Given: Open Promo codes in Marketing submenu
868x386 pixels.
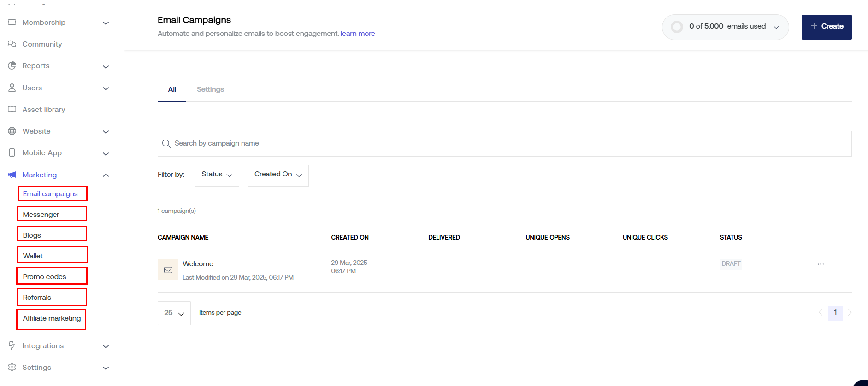Looking at the screenshot, I should (x=45, y=276).
